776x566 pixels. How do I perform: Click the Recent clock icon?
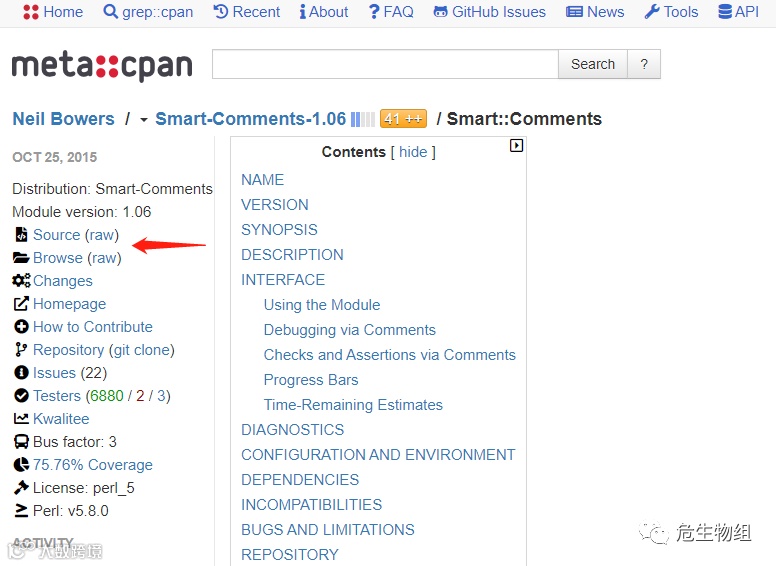221,11
